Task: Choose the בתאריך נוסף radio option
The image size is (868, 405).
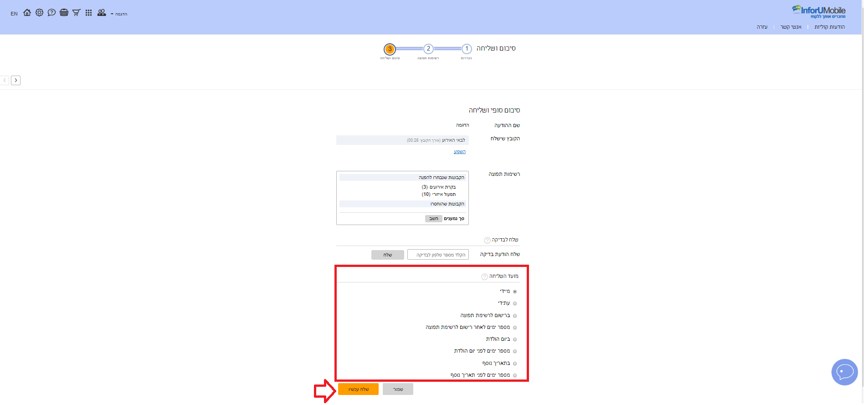Action: (x=515, y=364)
